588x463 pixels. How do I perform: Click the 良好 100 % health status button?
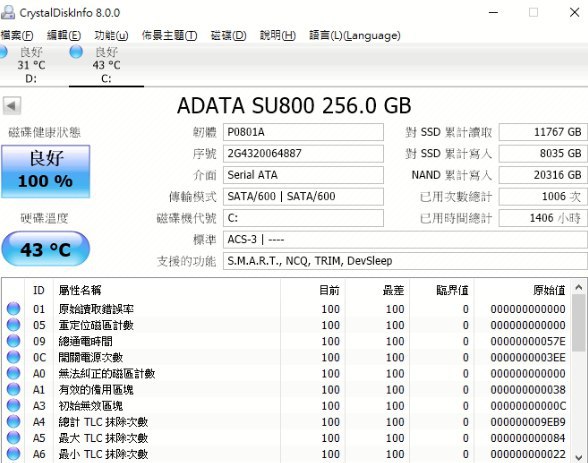pyautogui.click(x=46, y=172)
